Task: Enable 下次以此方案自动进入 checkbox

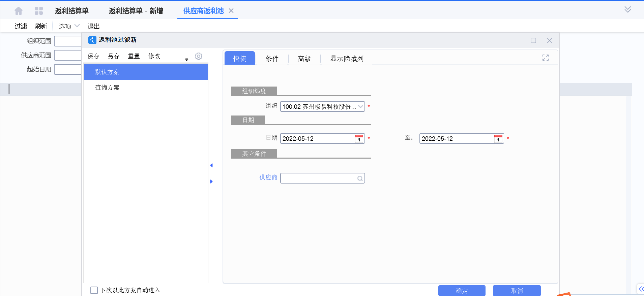Action: click(x=94, y=290)
